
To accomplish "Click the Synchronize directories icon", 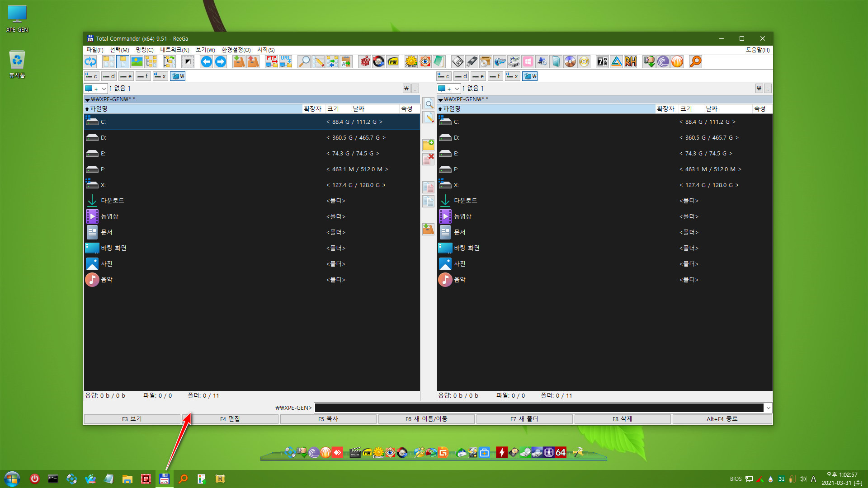I will tap(332, 61).
